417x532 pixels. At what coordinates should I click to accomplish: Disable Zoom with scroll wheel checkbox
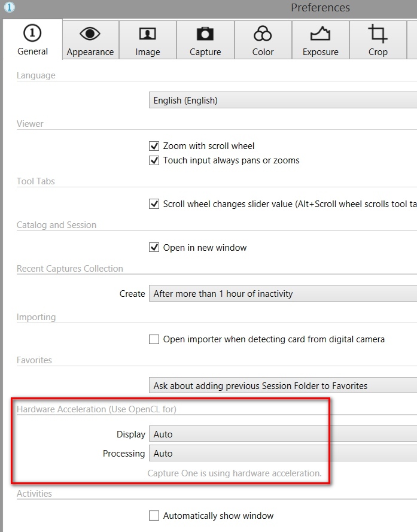pyautogui.click(x=154, y=146)
